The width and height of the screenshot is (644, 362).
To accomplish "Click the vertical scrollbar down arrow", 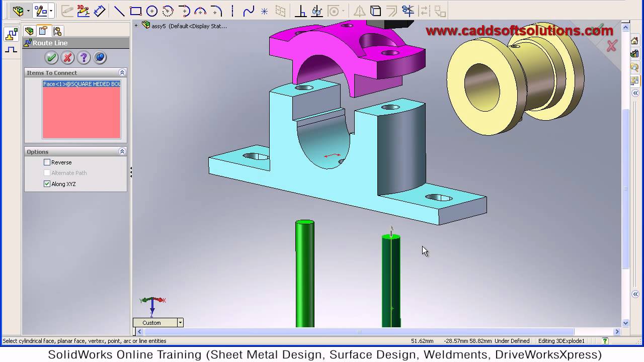I will (626, 323).
